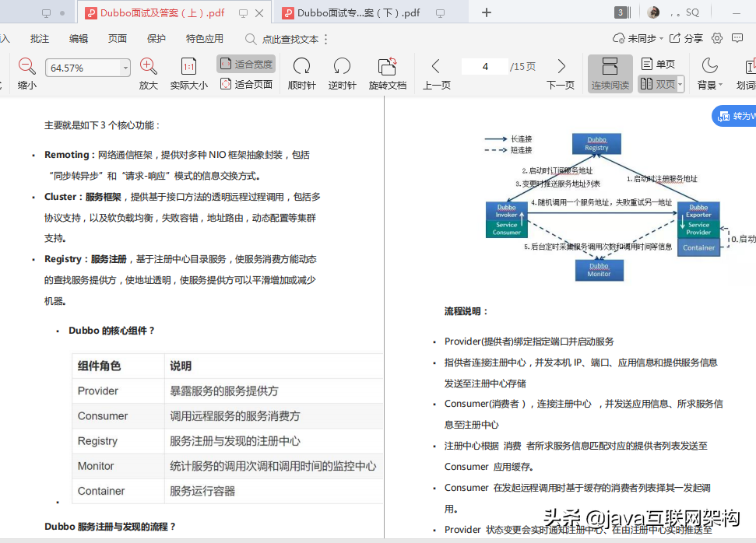Click the account name SQ
This screenshot has width=756, height=543.
(692, 12)
